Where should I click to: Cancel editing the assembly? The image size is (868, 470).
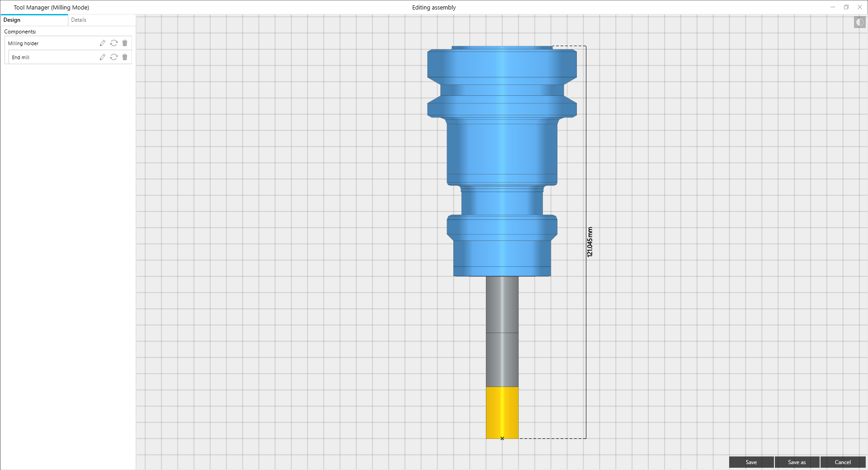pyautogui.click(x=843, y=462)
